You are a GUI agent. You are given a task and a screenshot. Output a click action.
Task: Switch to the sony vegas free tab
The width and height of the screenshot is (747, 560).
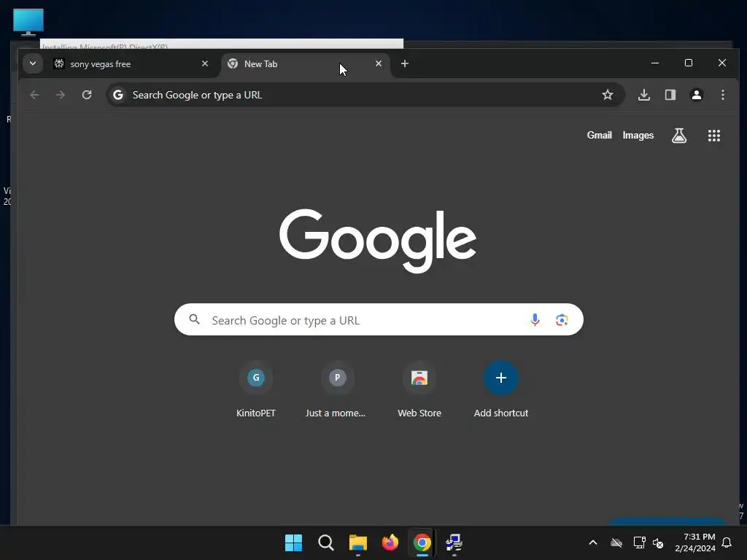coord(131,64)
